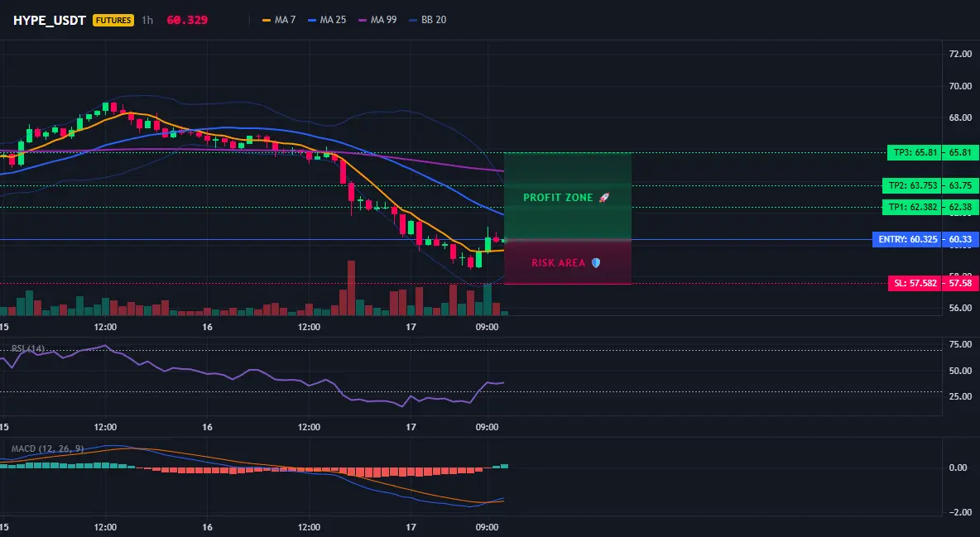Click the red SL: 57.582 label
980x537 pixels.
(915, 283)
